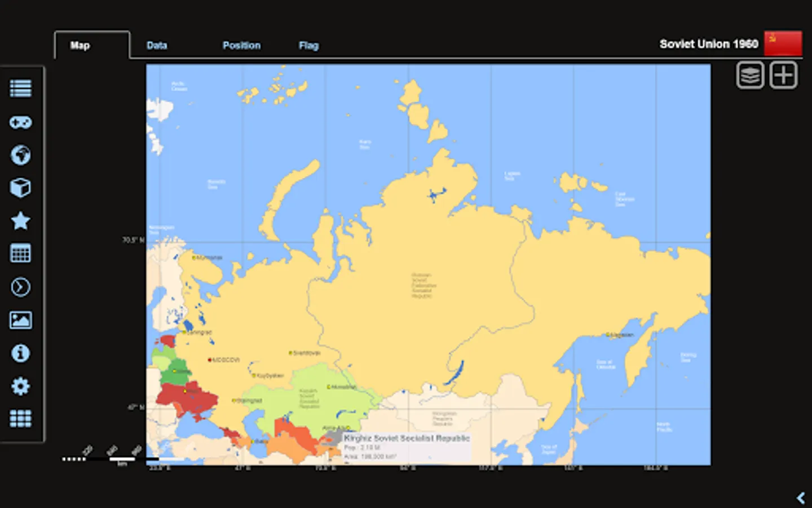
Task: Switch to the Data tab
Action: point(157,45)
